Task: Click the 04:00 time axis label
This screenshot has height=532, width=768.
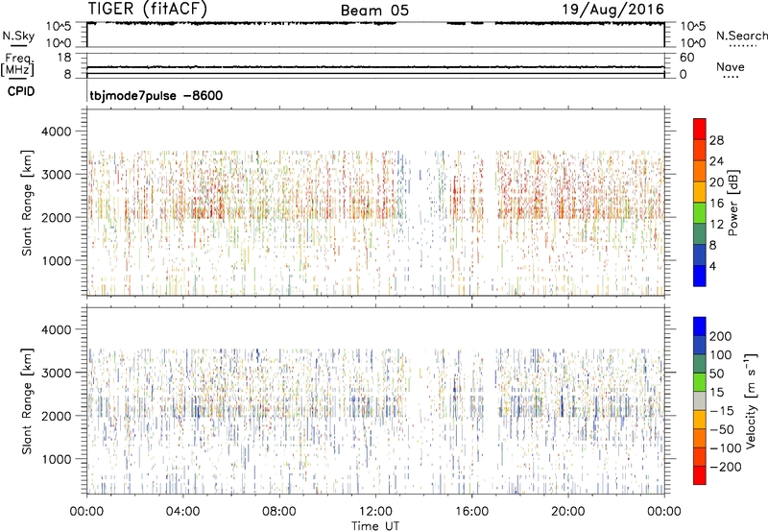Action: (x=182, y=512)
